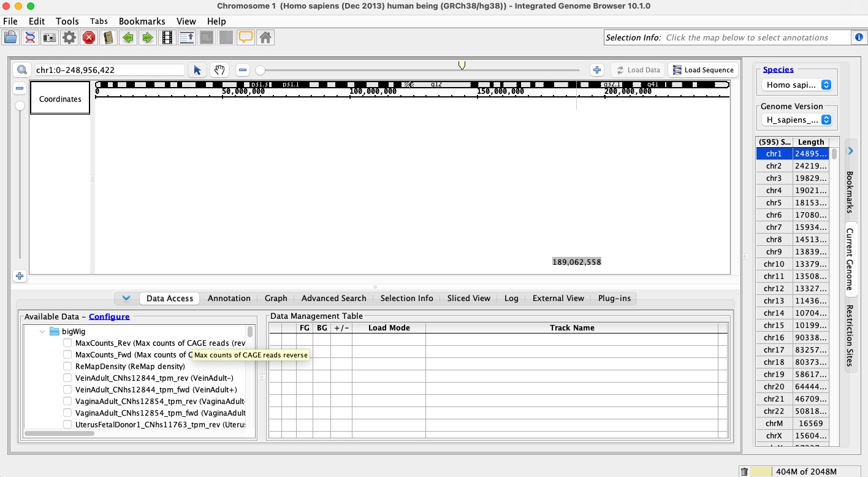Open the Configure link
This screenshot has height=477, width=868.
pyautogui.click(x=109, y=316)
